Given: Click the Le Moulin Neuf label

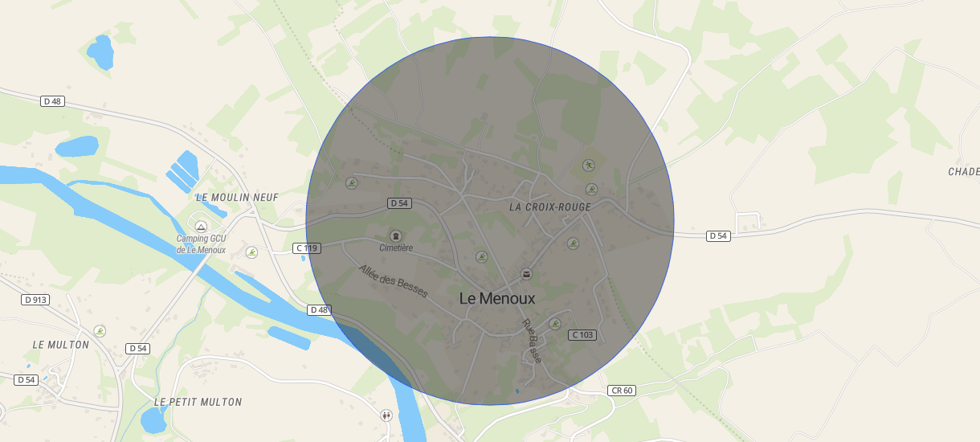Looking at the screenshot, I should (x=237, y=198).
